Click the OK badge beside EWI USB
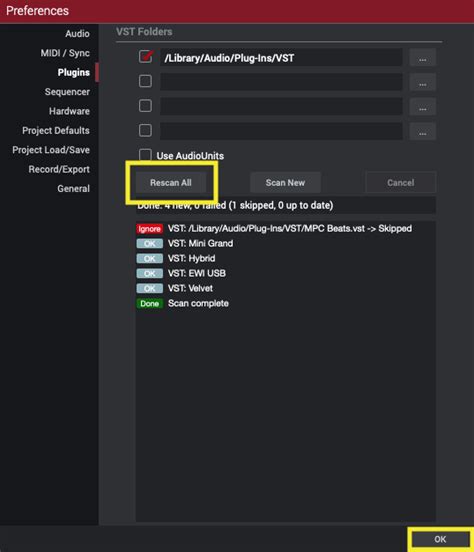 point(150,274)
